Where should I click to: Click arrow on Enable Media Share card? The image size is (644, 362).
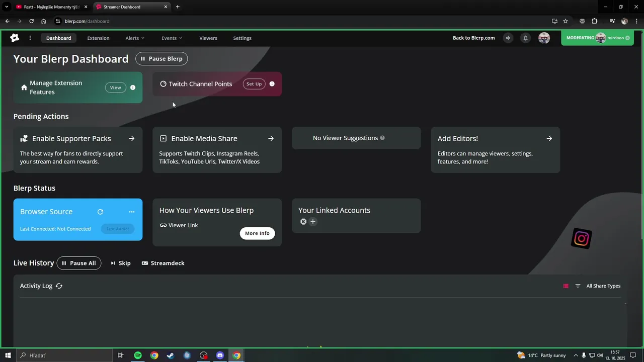271,138
